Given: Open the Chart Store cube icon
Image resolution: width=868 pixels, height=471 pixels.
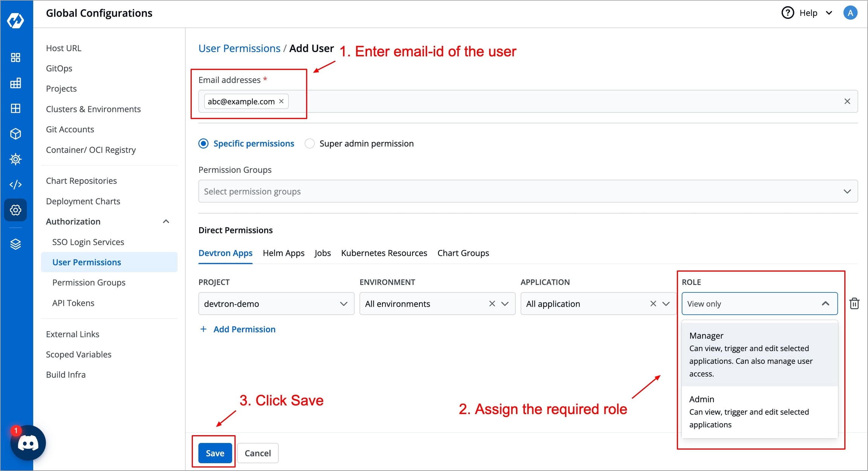Looking at the screenshot, I should click(15, 134).
